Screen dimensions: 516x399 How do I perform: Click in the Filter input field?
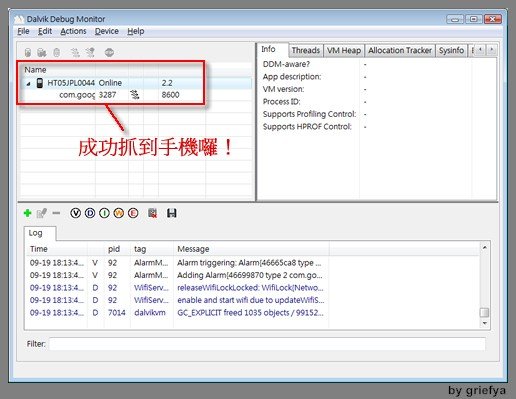(267, 344)
